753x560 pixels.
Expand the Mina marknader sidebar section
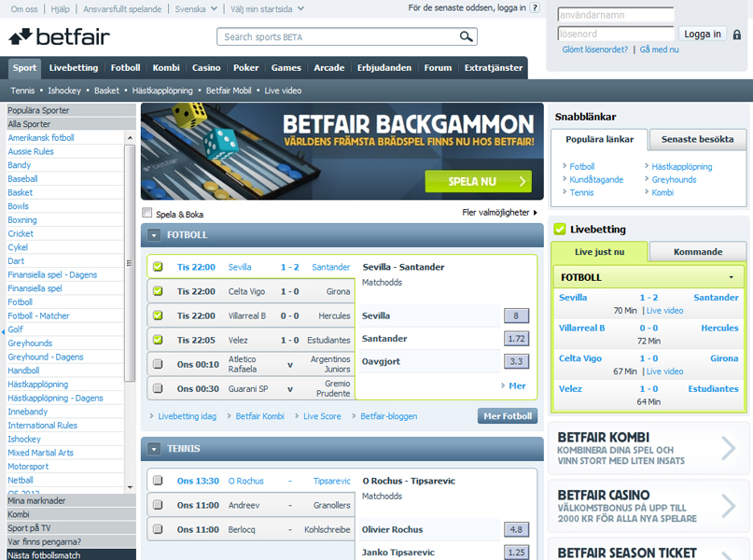coord(71,500)
